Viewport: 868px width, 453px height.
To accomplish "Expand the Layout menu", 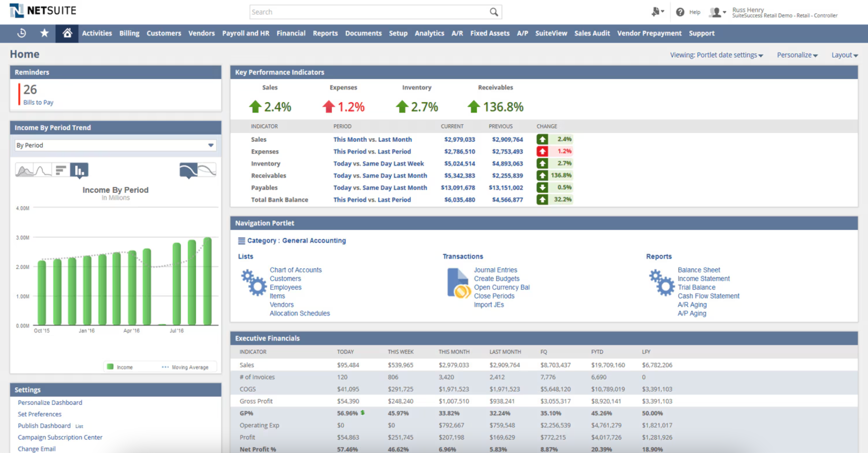I will click(x=844, y=55).
